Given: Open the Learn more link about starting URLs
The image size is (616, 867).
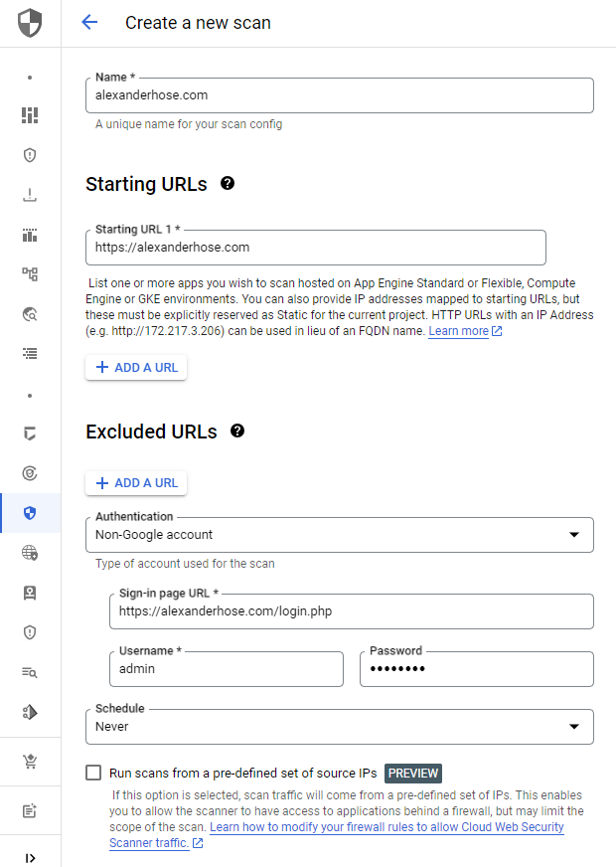Looking at the screenshot, I should [459, 330].
